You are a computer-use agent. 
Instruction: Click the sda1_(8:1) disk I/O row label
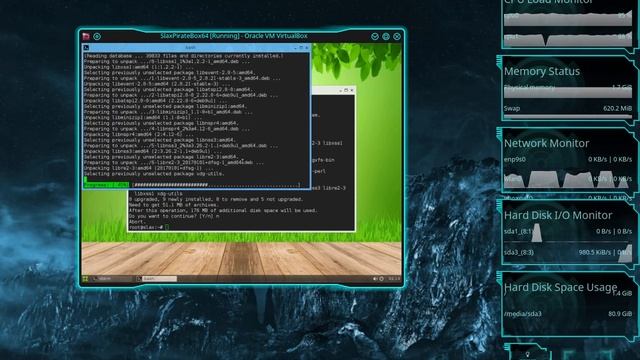[x=518, y=231]
